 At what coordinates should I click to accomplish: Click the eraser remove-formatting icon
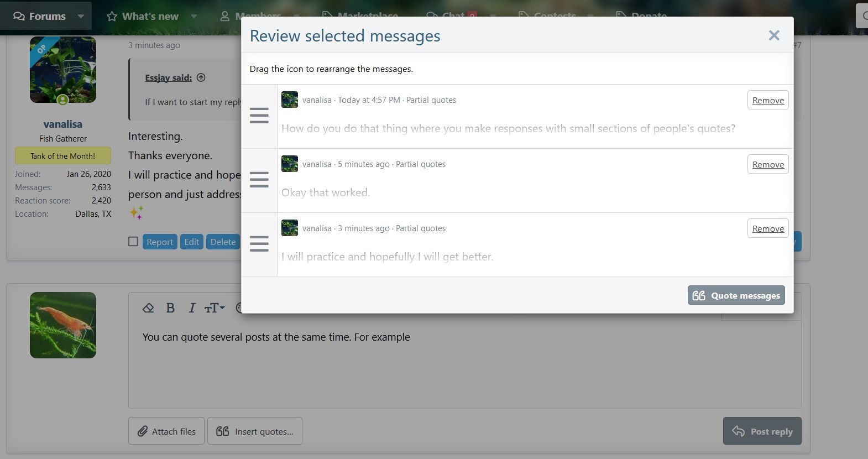click(x=148, y=308)
